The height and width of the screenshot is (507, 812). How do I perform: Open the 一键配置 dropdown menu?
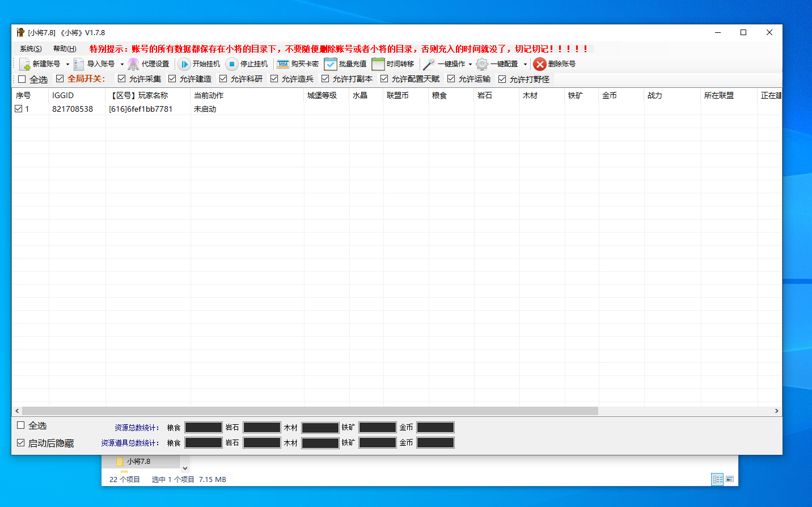(x=526, y=64)
